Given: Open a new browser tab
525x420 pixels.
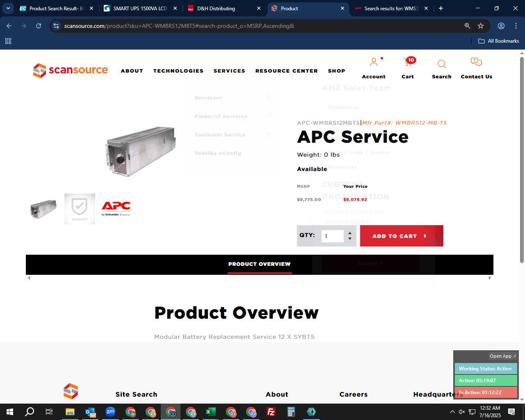Looking at the screenshot, I should (441, 8).
